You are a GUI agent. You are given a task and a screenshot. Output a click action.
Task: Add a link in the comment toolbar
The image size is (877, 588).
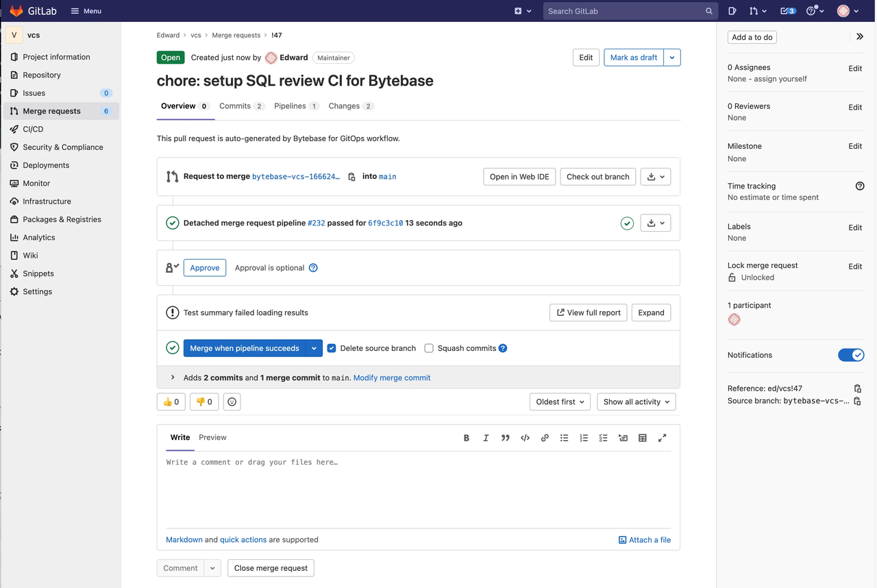point(545,437)
